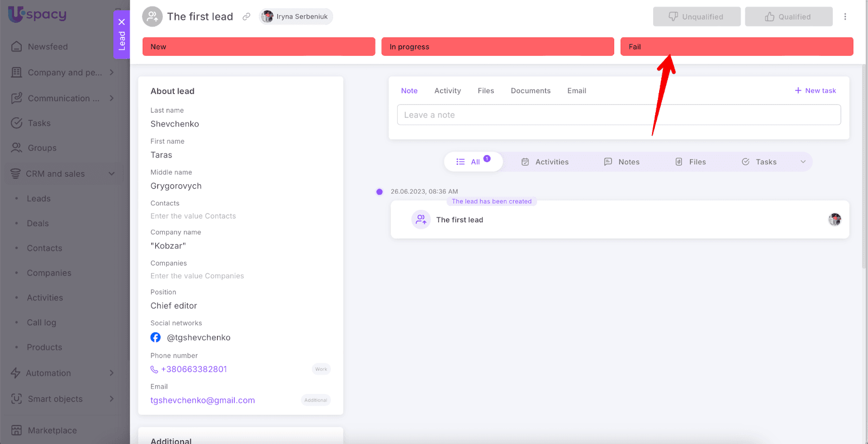The height and width of the screenshot is (444, 868).
Task: Filter timeline by Files
Action: 691,162
